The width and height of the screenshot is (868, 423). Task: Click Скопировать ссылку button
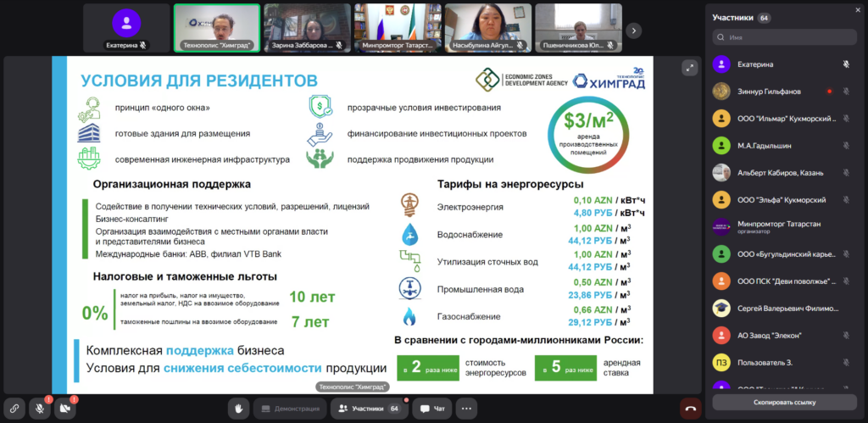pyautogui.click(x=784, y=403)
